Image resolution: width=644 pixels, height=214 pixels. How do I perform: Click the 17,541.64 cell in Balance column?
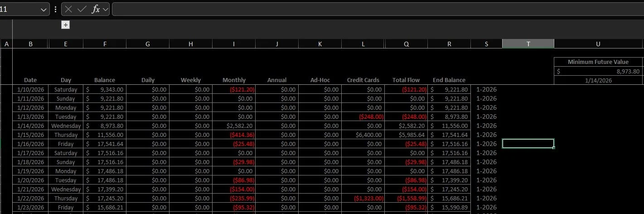[105, 144]
